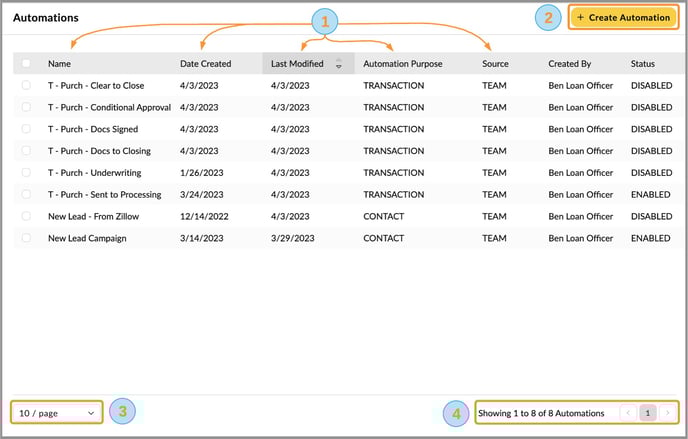Open New Lead Campaign automation
This screenshot has width=688, height=439.
[87, 238]
